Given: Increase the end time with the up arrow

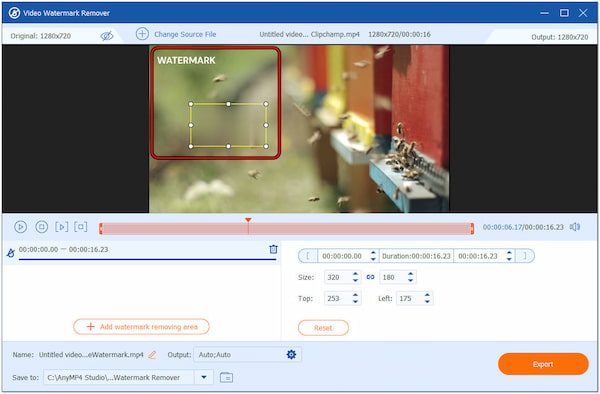Looking at the screenshot, I should (x=509, y=253).
